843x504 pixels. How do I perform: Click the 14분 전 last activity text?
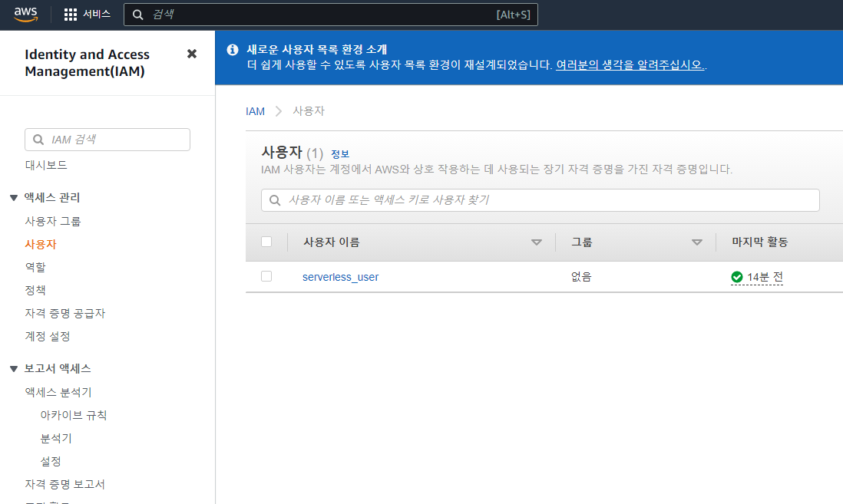pos(765,277)
